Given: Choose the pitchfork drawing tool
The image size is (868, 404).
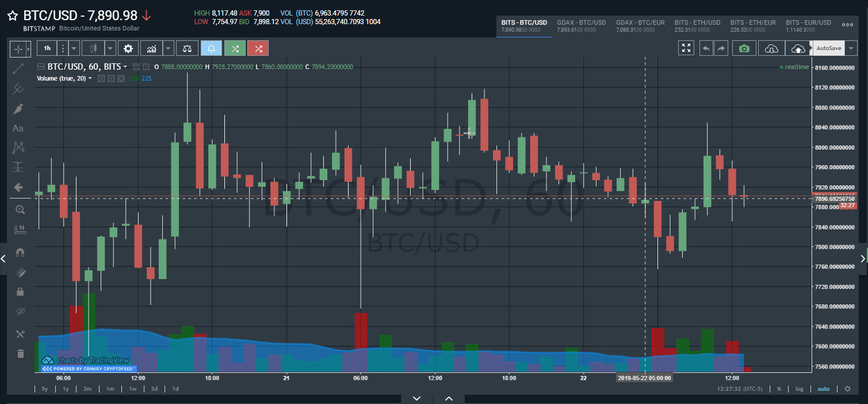Looking at the screenshot, I should coord(18,89).
